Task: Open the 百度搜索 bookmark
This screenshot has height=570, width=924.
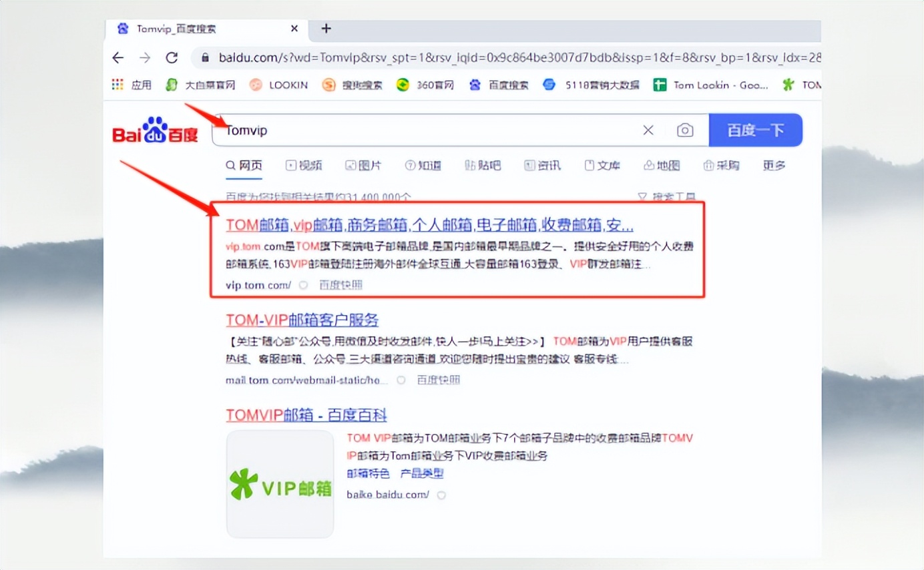Action: pyautogui.click(x=499, y=85)
